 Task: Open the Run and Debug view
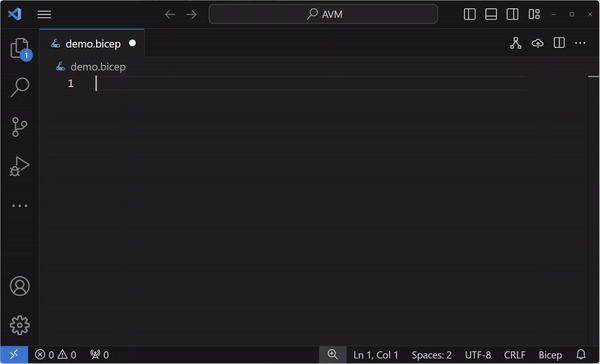(20, 166)
